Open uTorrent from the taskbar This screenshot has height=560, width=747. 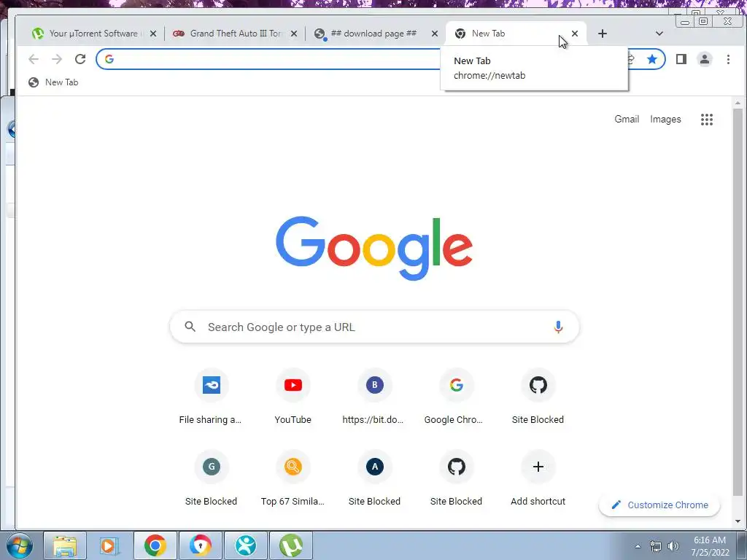(x=291, y=545)
